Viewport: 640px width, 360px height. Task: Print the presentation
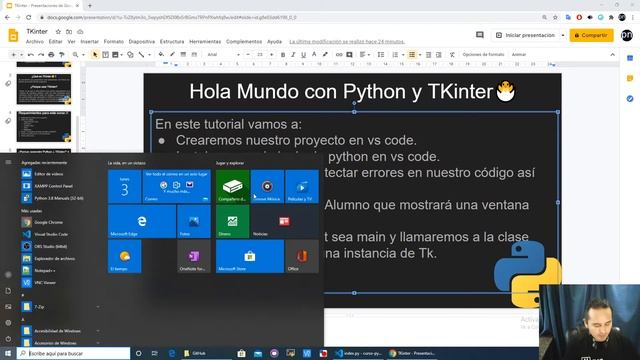coord(51,55)
